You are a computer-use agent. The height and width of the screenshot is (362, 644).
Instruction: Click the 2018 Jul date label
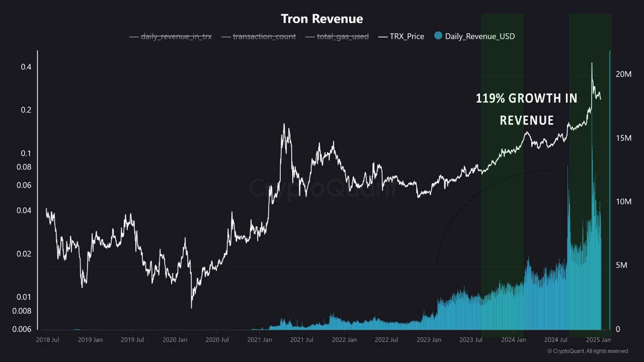click(x=48, y=340)
